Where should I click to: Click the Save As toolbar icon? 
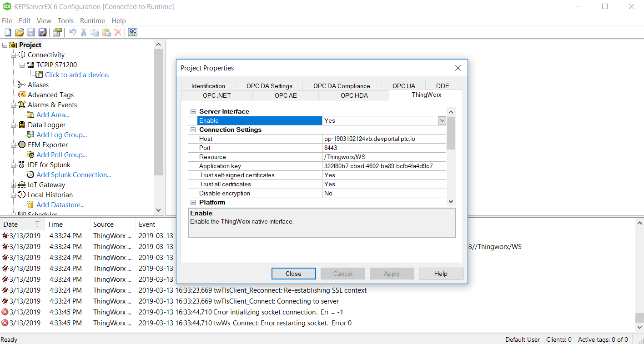(43, 32)
